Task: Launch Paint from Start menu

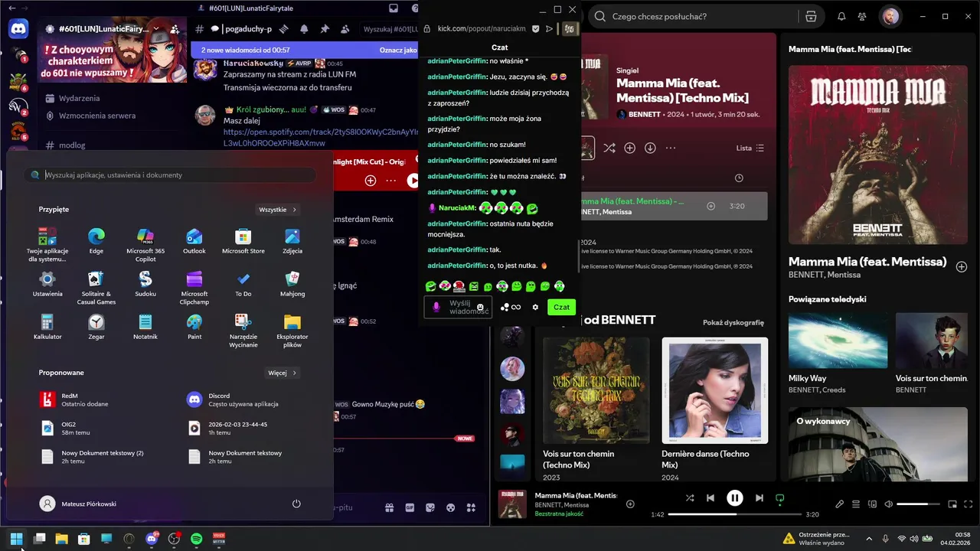Action: (194, 326)
